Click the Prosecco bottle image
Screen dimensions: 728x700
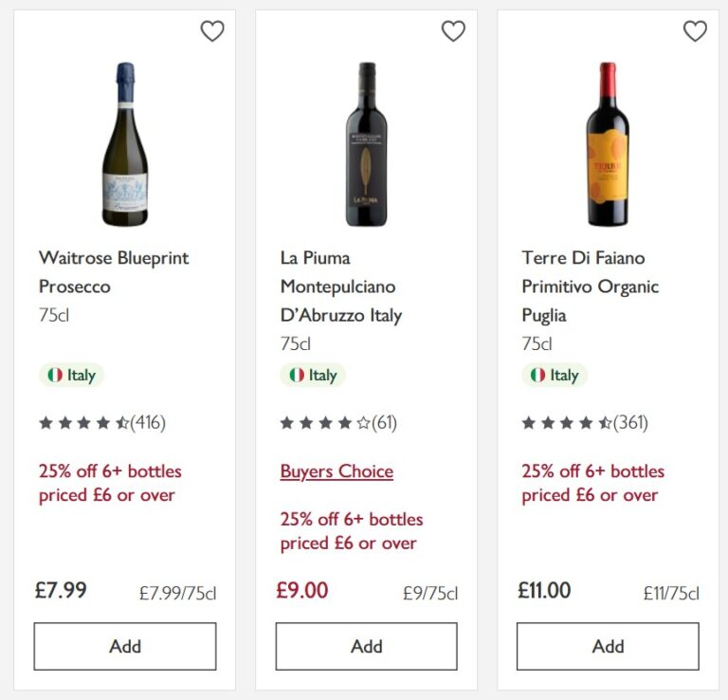coord(125,144)
